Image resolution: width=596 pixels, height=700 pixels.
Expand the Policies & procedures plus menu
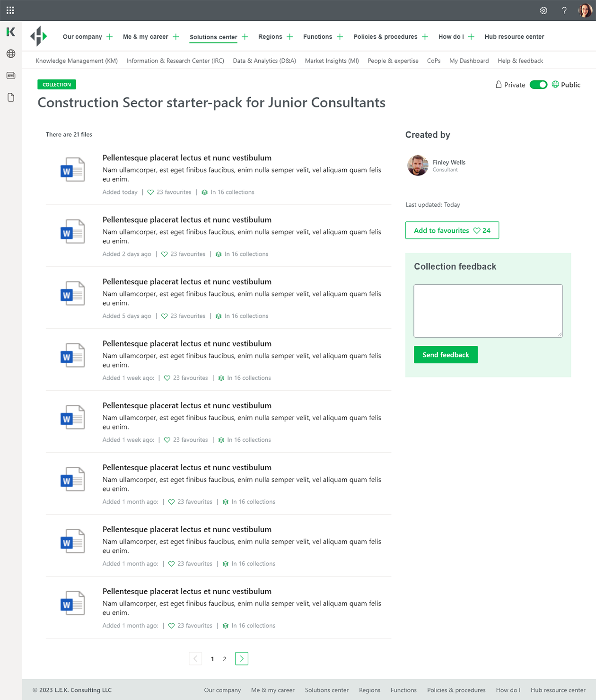click(425, 37)
